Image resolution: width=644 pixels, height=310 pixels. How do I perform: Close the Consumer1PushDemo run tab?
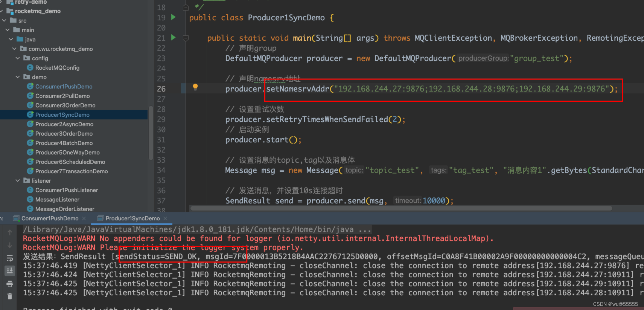(x=84, y=218)
